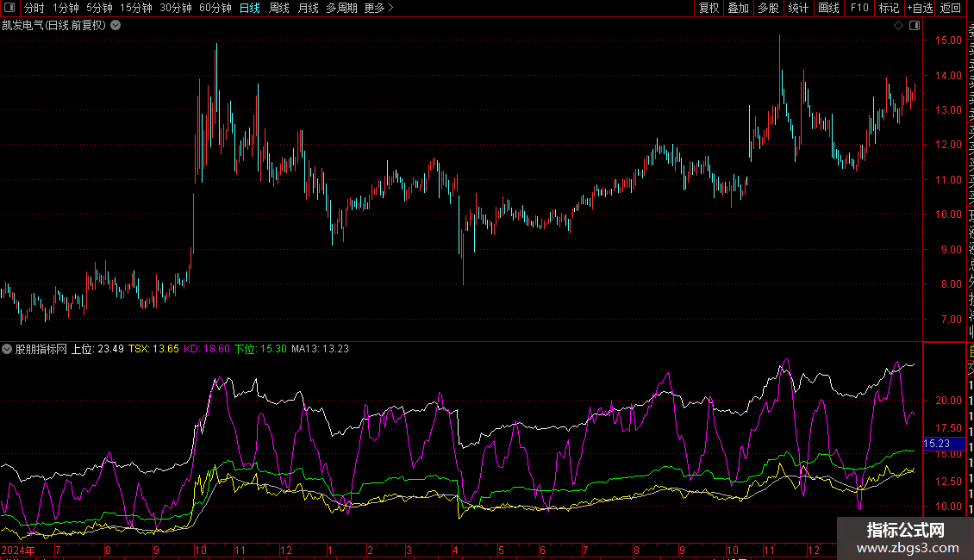Image resolution: width=974 pixels, height=560 pixels.
Task: Add stock via +自选 button
Action: pos(920,8)
